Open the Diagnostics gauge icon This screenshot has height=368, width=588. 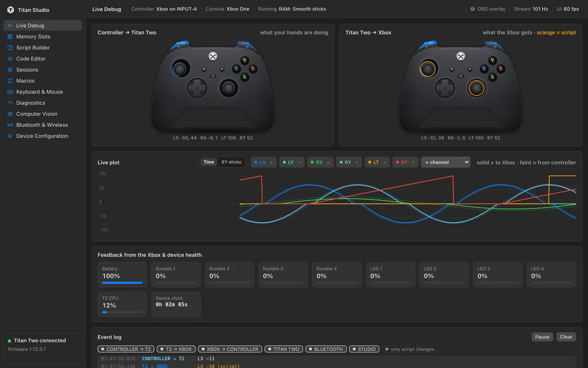click(x=10, y=103)
